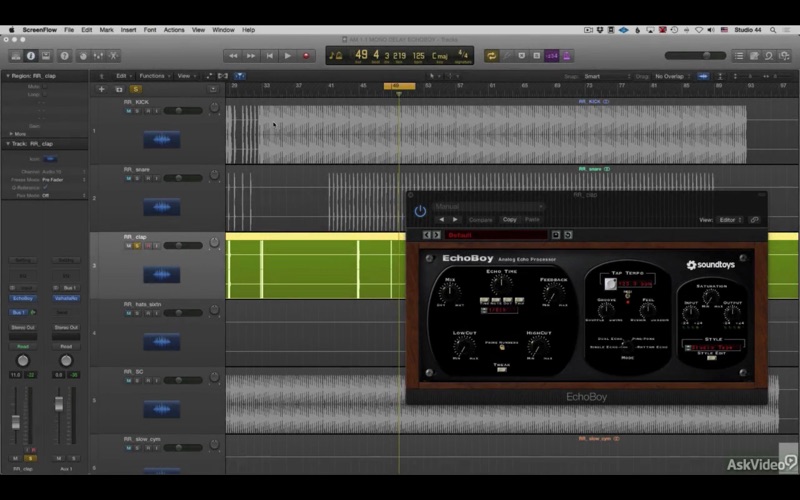Open the Note Pads panel
Viewport: 800px width, 500px height.
coord(754,56)
